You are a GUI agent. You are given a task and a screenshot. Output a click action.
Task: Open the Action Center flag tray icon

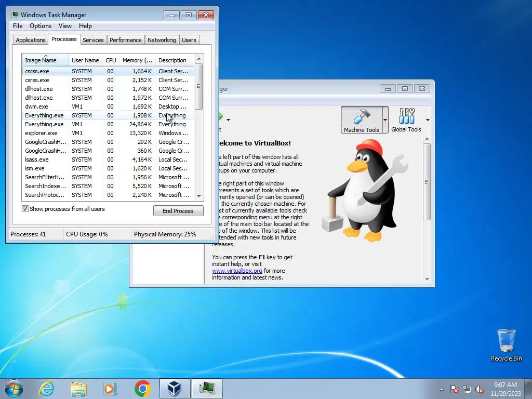click(x=455, y=389)
